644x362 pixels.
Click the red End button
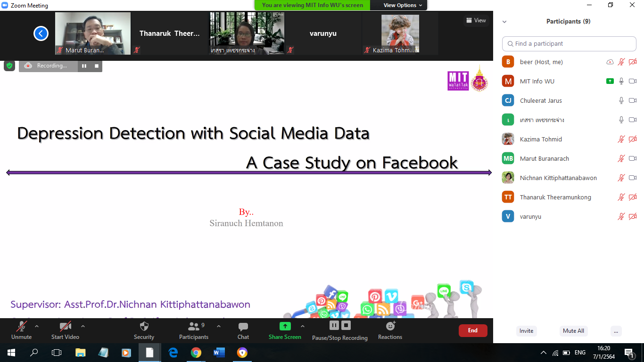tap(472, 330)
